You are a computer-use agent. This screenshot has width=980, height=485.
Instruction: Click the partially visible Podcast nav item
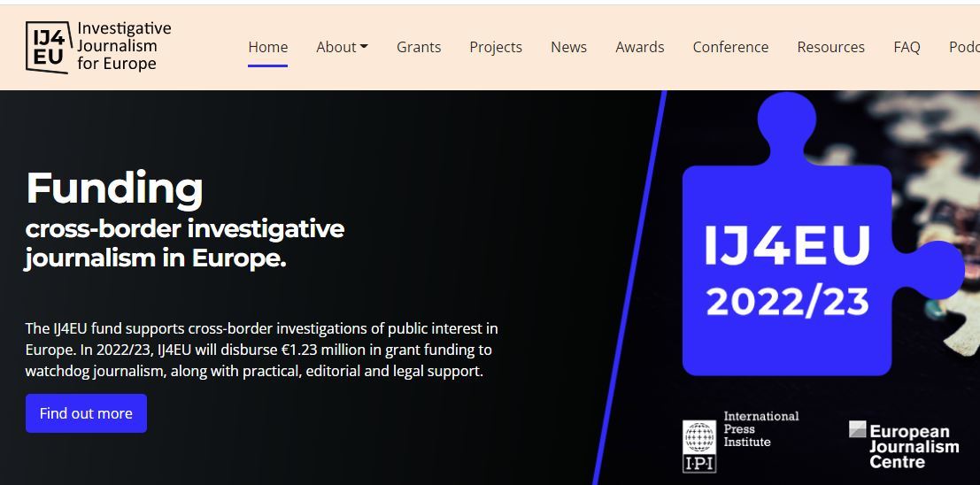point(964,47)
